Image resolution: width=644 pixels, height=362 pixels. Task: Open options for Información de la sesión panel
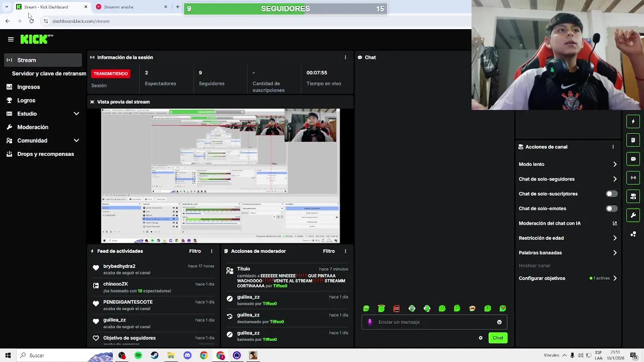(x=345, y=57)
